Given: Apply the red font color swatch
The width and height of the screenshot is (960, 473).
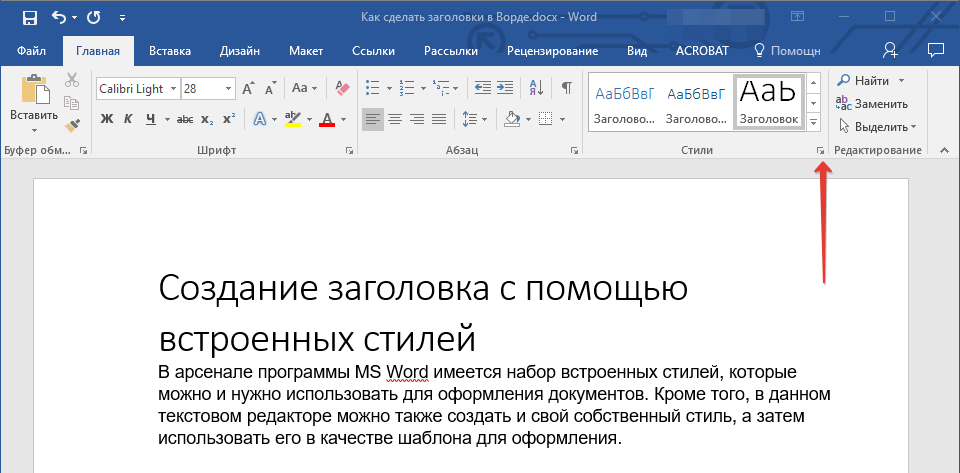Looking at the screenshot, I should point(327,119).
